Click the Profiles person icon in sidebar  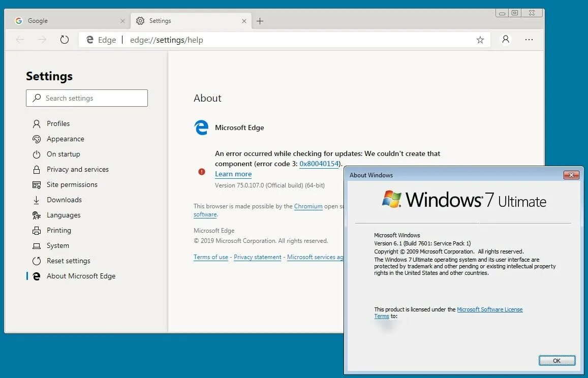(x=37, y=124)
